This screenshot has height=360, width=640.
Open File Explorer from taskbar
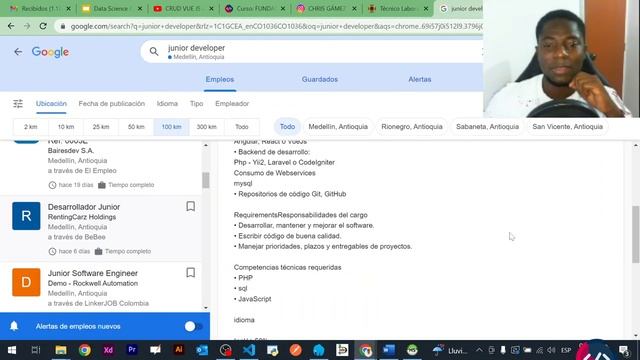coord(61,350)
